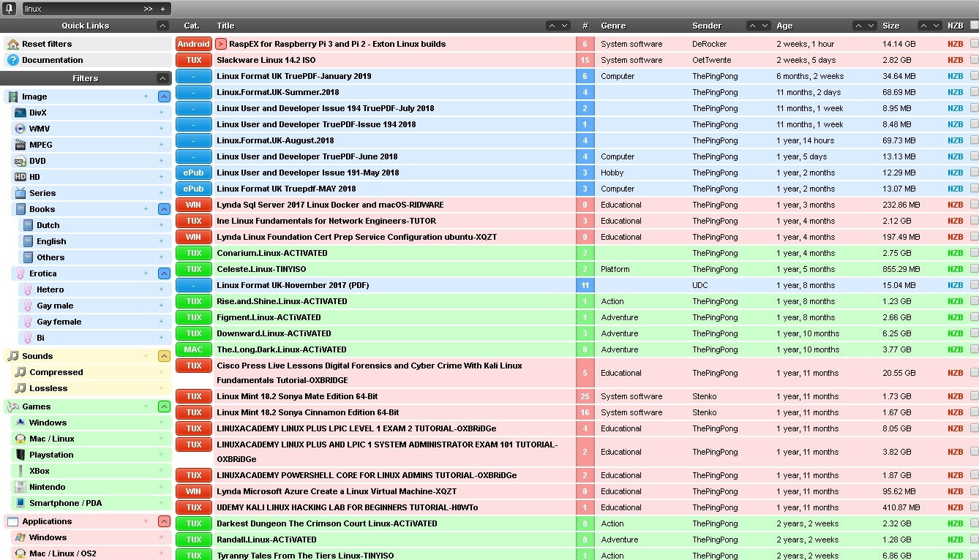The width and height of the screenshot is (979, 560).
Task: Download NZB for Conarium.Linux-ACTIVATED
Action: [955, 253]
